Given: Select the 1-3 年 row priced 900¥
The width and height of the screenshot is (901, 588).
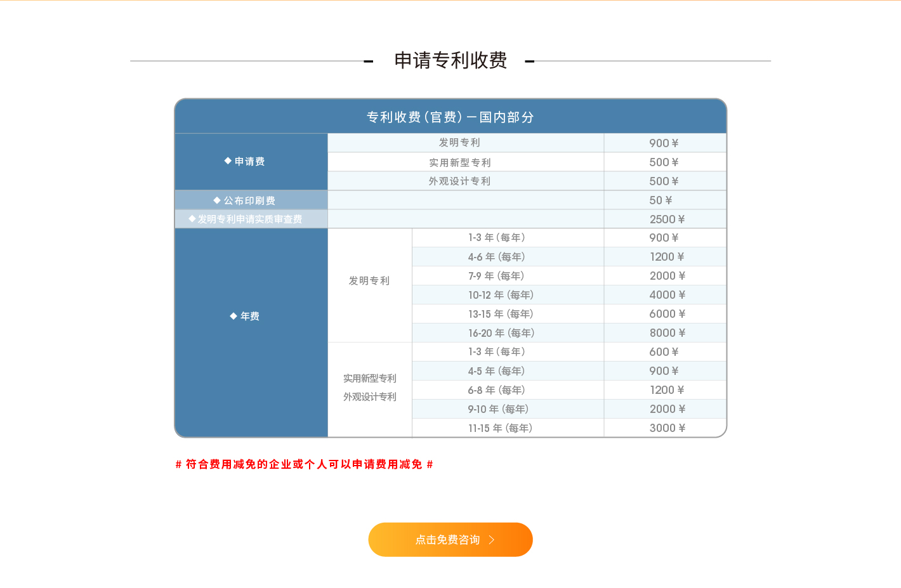Looking at the screenshot, I should (x=497, y=238).
